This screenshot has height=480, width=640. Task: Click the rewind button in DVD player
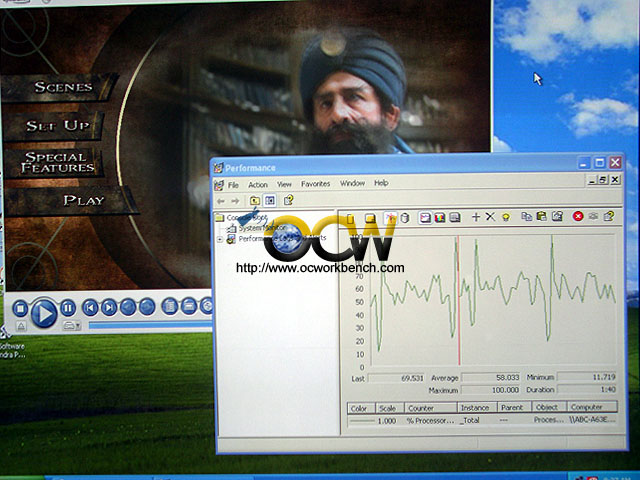tap(128, 307)
